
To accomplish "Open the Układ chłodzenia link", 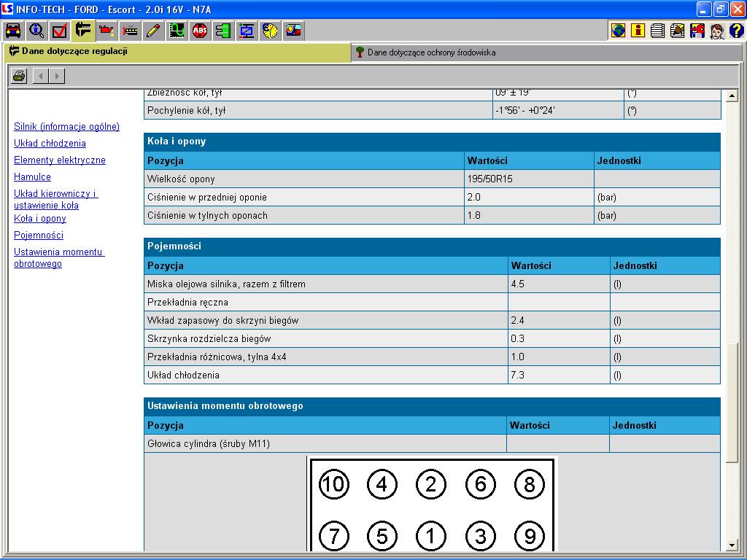I will (50, 144).
